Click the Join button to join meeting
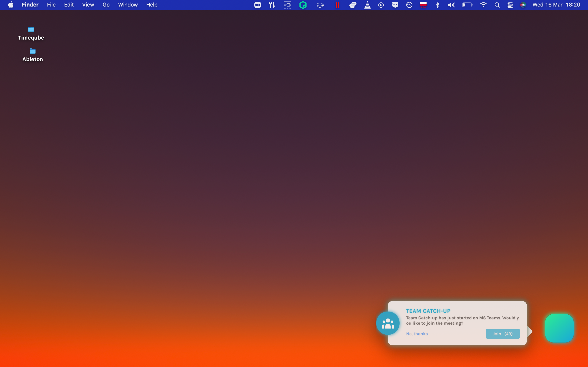The height and width of the screenshot is (367, 588). [502, 334]
